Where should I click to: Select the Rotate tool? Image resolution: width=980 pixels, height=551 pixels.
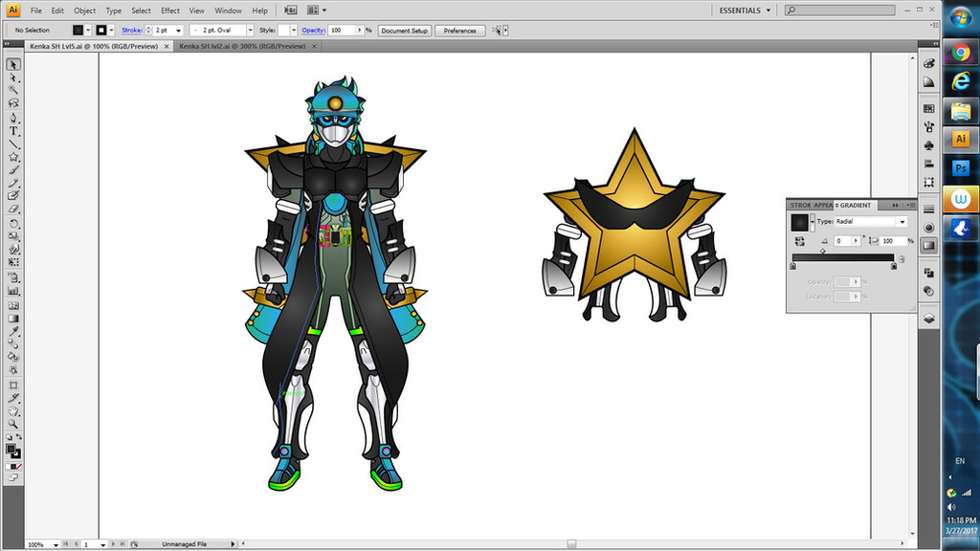tap(13, 224)
